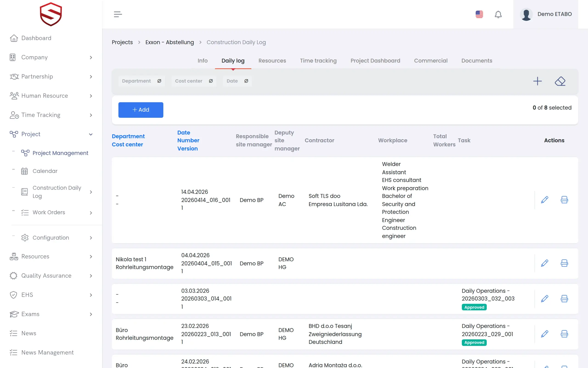The width and height of the screenshot is (588, 368).
Task: Open the Date filter
Action: click(237, 81)
